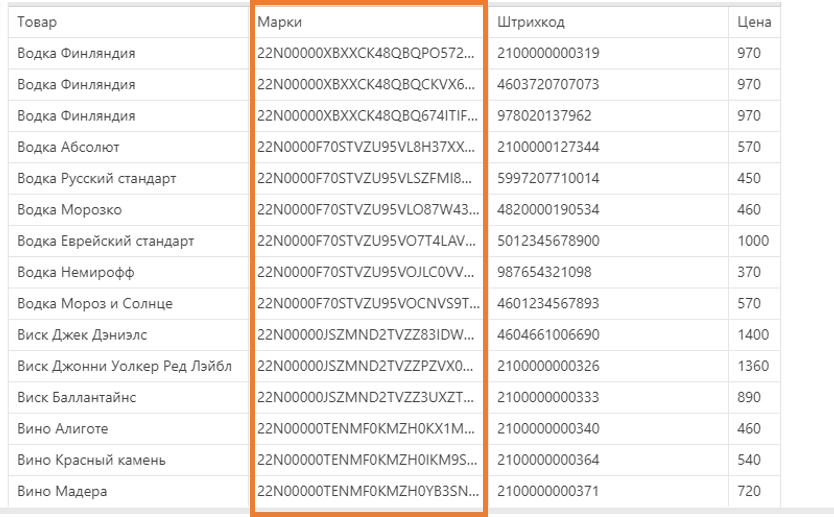Click price 540 for Вино Красный камень

749,460
